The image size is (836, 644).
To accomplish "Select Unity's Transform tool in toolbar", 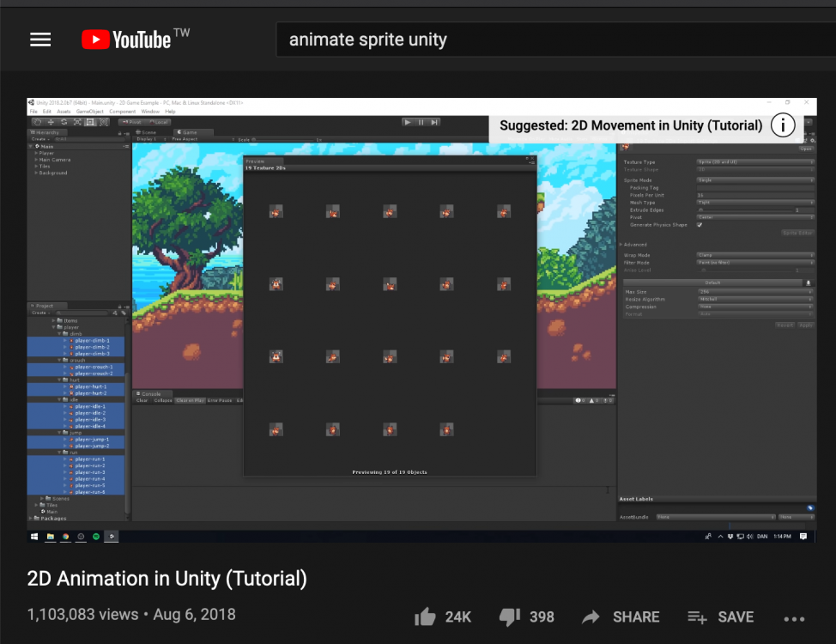I will [104, 122].
